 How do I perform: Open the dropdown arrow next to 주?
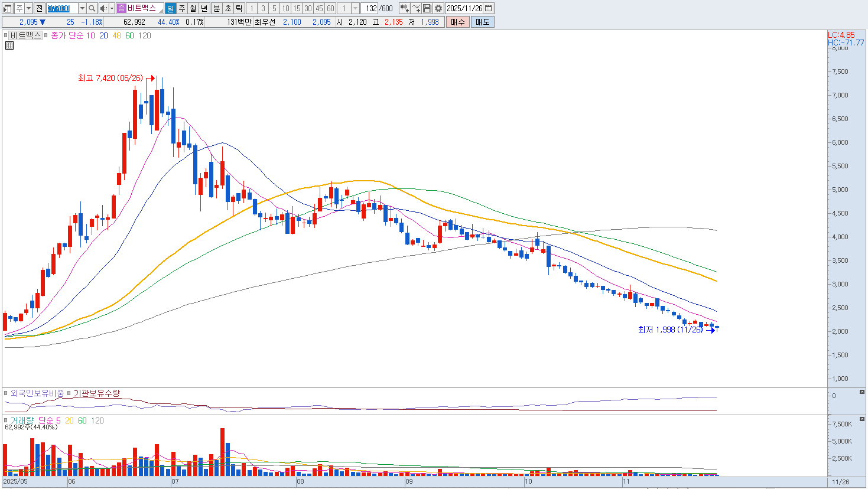pos(28,8)
